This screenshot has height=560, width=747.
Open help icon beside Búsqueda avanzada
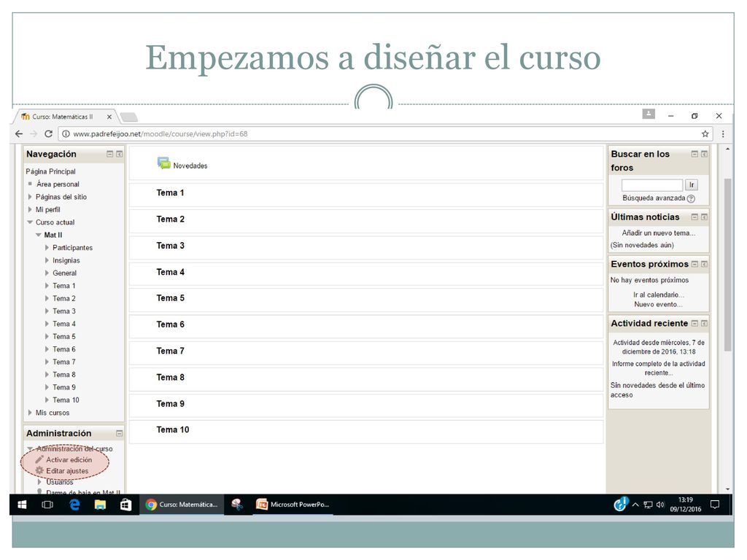(x=691, y=198)
